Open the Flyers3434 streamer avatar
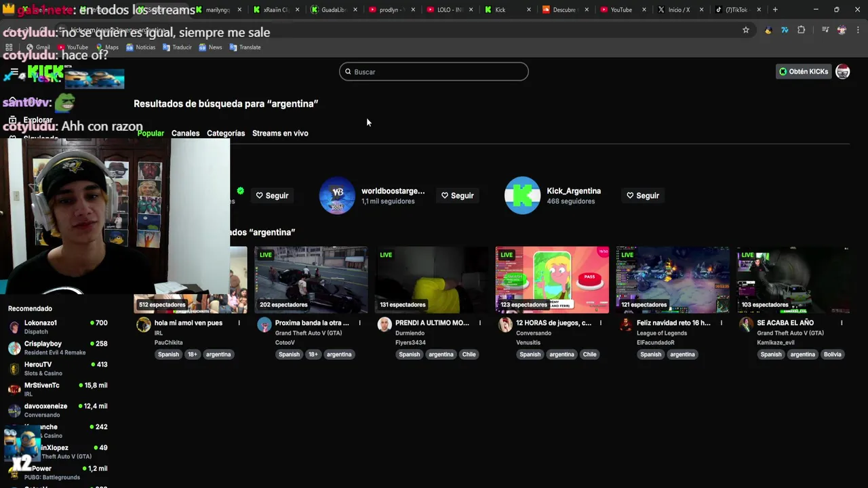Viewport: 868px width, 488px height. [x=384, y=325]
